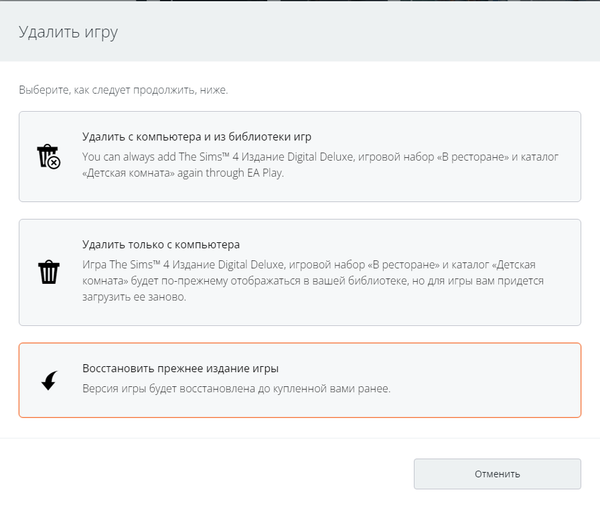Click the plain trash can icon
600x508 pixels.
[48, 272]
